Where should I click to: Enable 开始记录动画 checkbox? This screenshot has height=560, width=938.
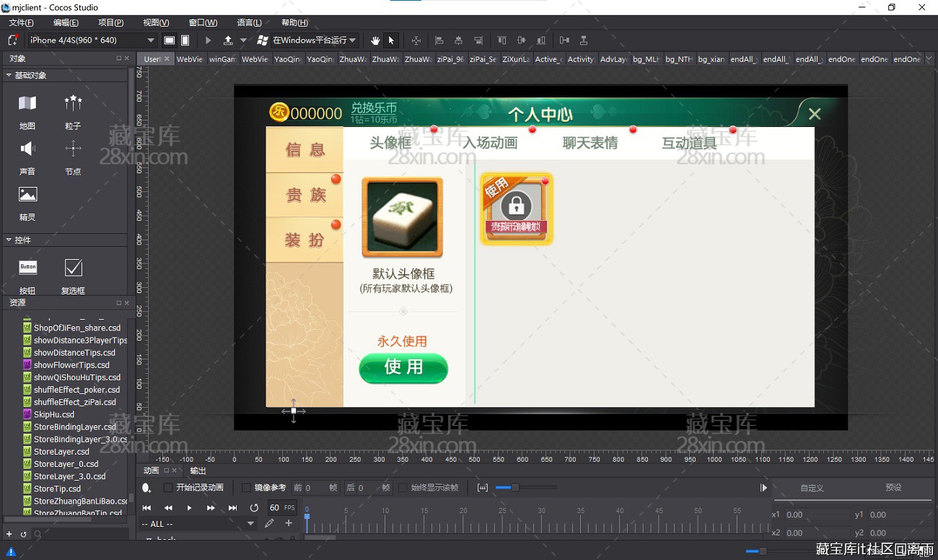click(168, 488)
